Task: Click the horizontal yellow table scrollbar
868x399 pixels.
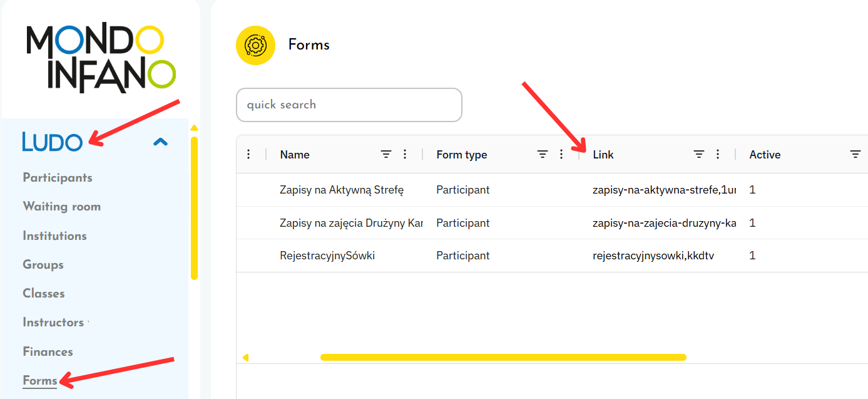Action: pos(503,358)
